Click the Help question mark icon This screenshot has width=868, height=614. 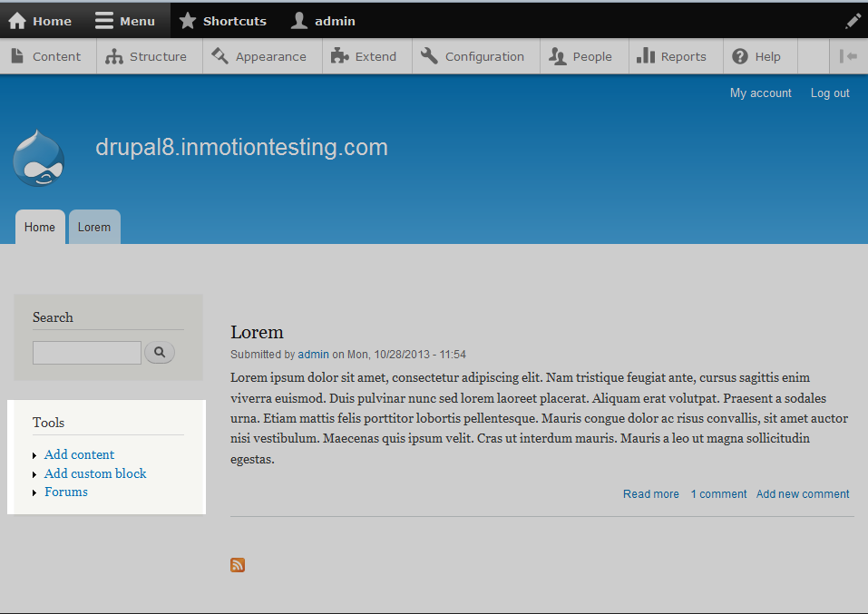(740, 56)
